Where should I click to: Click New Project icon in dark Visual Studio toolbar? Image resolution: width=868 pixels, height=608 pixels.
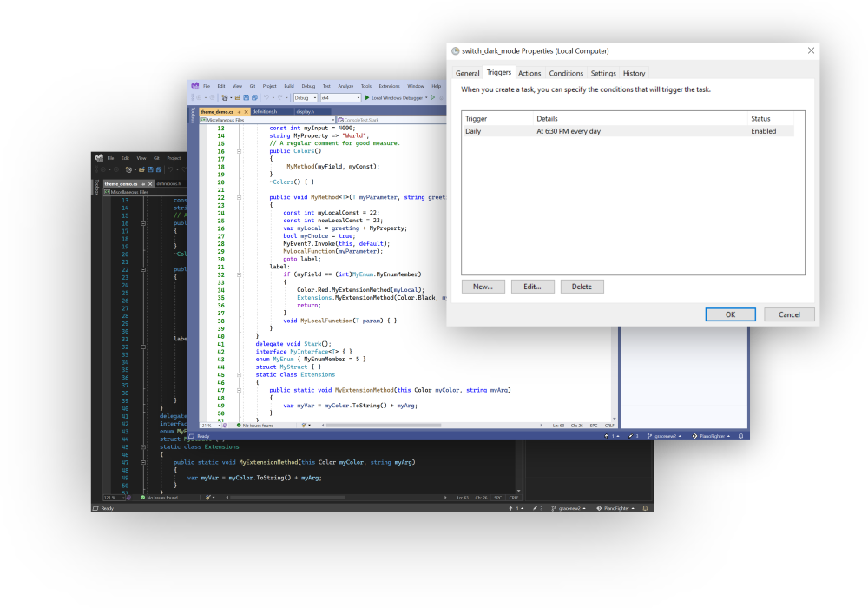click(x=128, y=169)
